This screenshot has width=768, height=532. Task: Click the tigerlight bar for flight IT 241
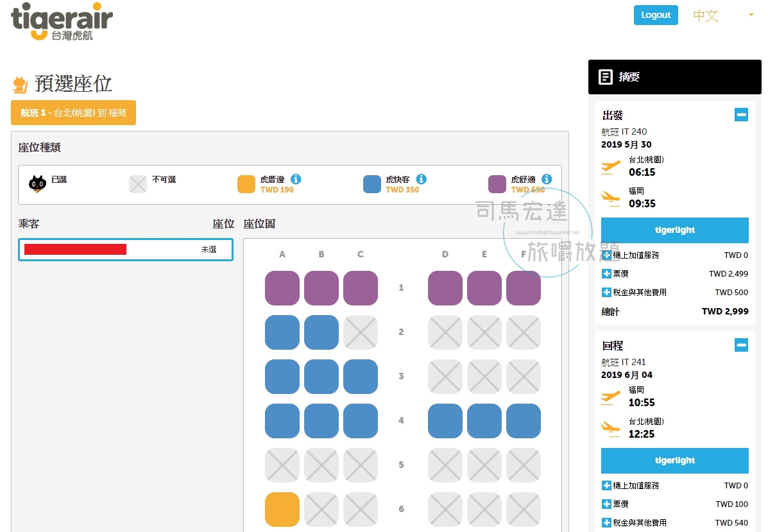click(x=675, y=461)
